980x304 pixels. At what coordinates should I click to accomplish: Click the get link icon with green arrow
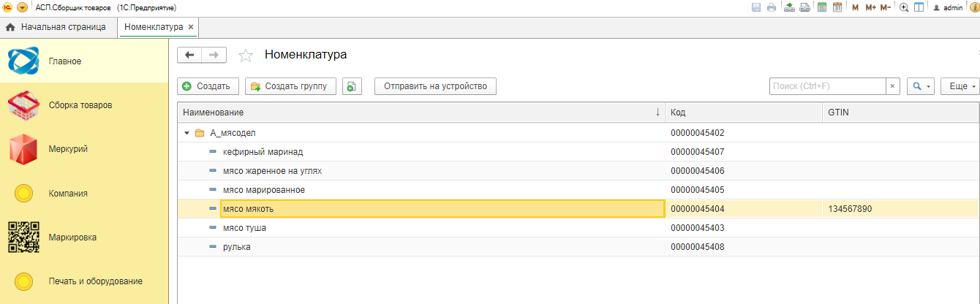pos(789,7)
